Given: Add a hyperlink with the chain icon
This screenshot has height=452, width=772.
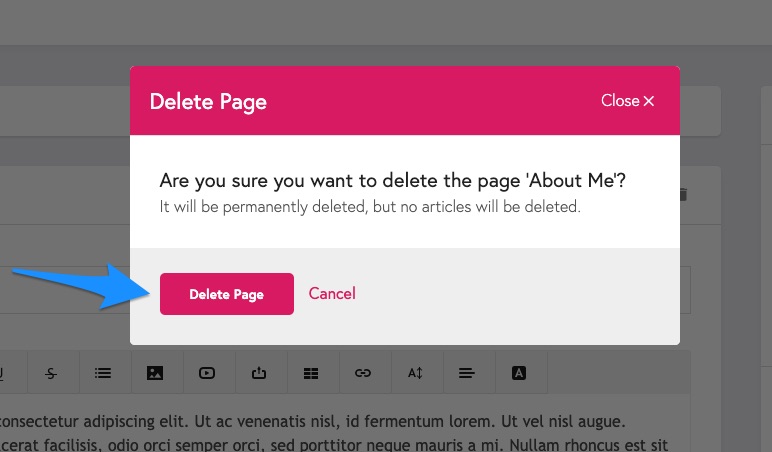Looking at the screenshot, I should pyautogui.click(x=363, y=373).
